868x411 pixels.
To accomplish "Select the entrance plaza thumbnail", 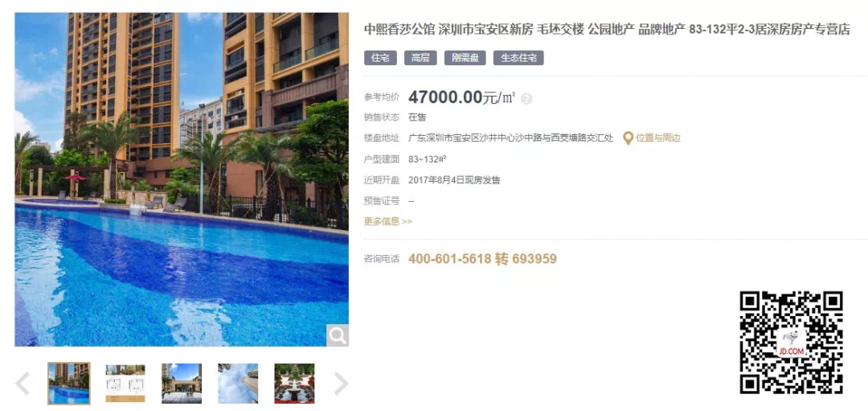I will [x=182, y=384].
